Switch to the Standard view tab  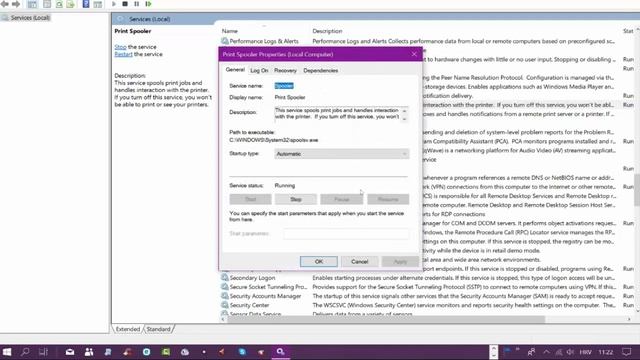(x=158, y=329)
